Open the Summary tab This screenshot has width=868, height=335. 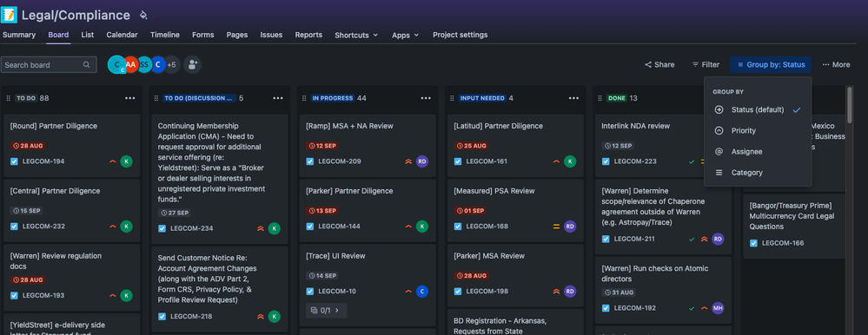(19, 35)
